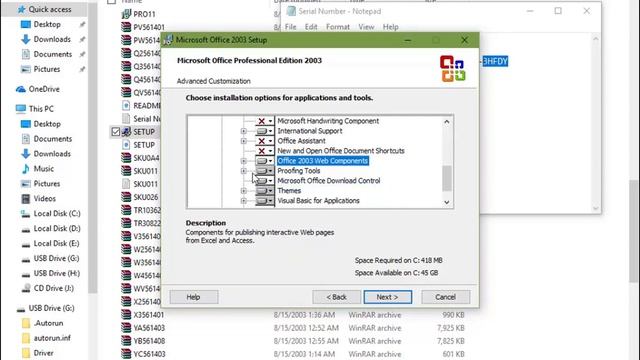Select YB561408 archive in file list
Viewport: 640px width, 360px height.
pos(149,341)
